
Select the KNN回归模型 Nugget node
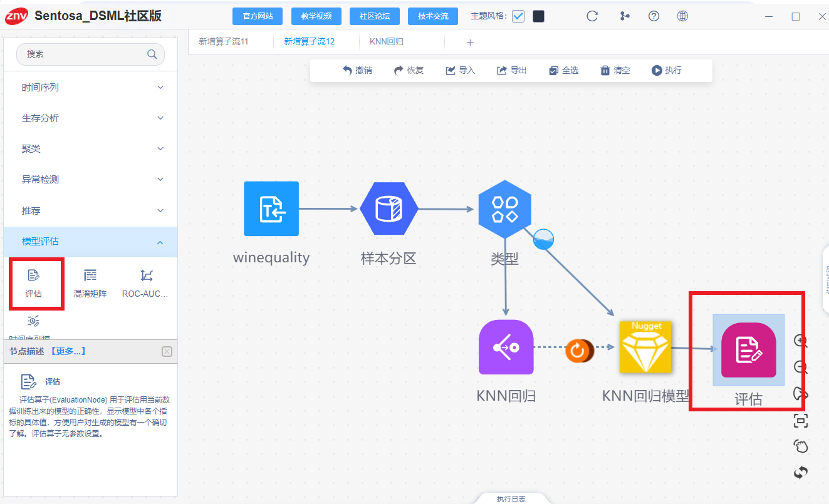click(645, 347)
